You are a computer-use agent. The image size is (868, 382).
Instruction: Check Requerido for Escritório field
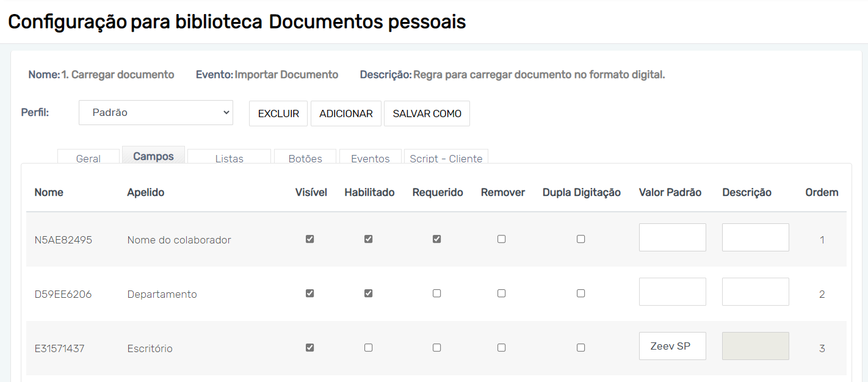436,348
